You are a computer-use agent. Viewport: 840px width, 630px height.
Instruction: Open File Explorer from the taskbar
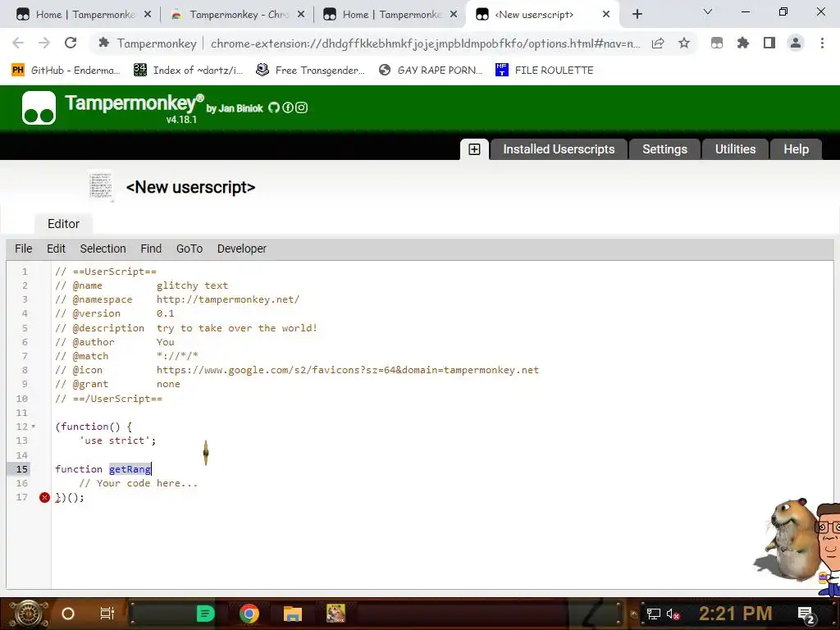pos(293,614)
